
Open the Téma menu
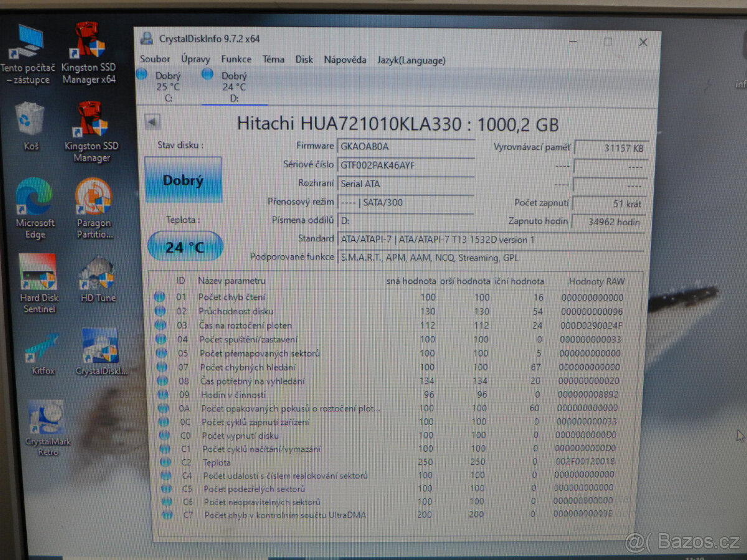pyautogui.click(x=273, y=59)
